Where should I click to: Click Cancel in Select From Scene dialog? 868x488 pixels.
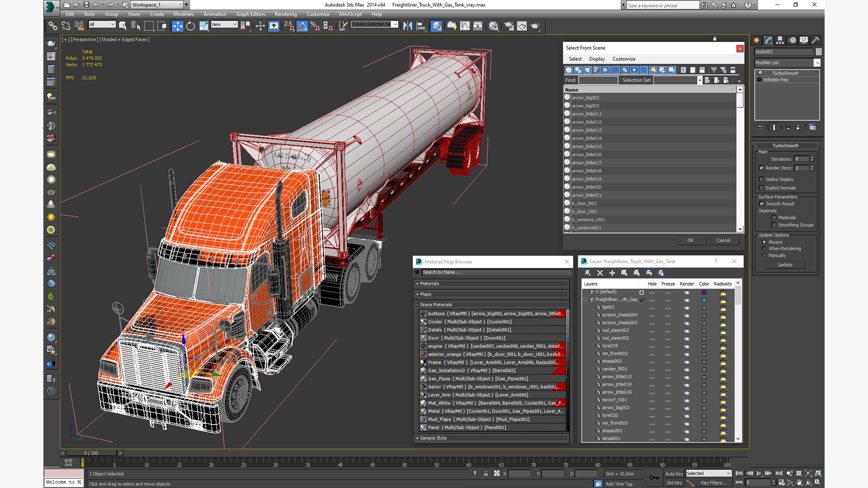[723, 240]
